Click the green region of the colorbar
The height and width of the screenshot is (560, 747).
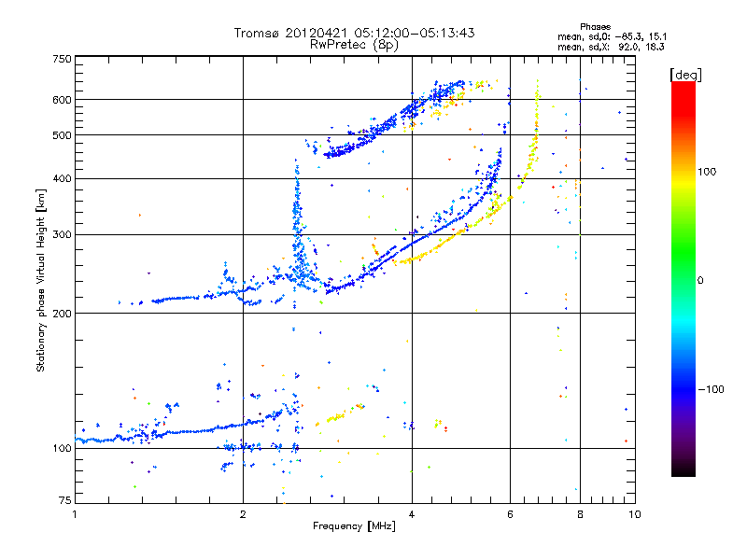[x=684, y=252]
